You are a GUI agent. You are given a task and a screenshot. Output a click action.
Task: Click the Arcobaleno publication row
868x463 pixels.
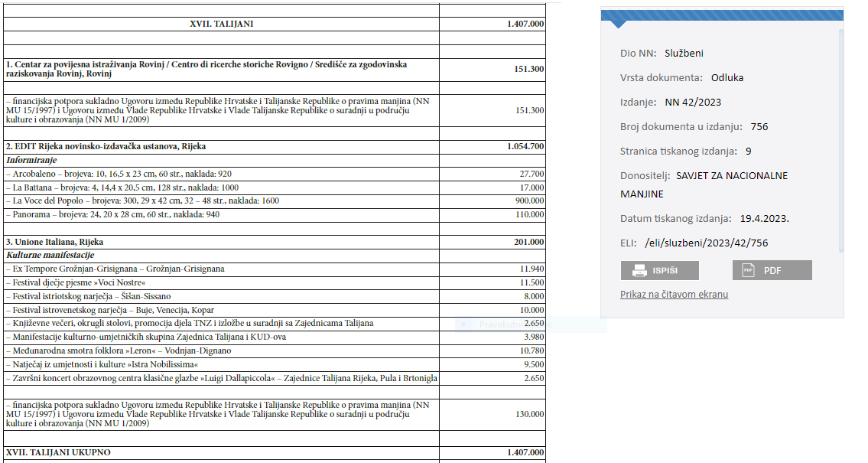coord(119,174)
